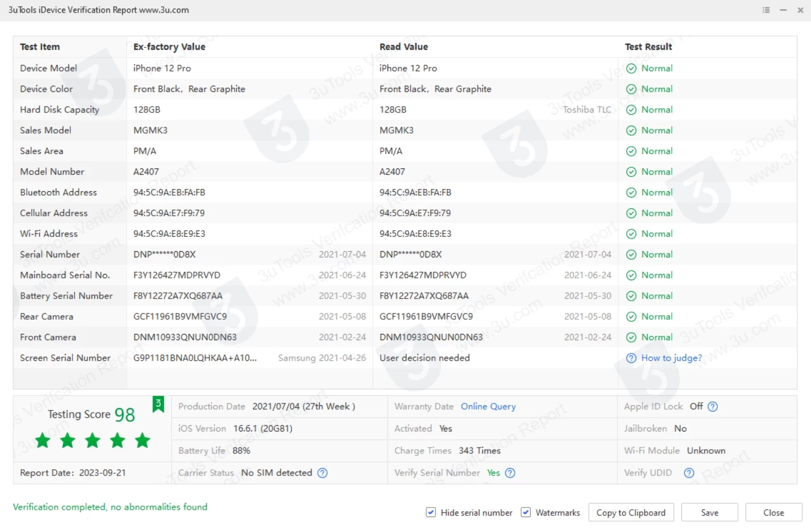Image resolution: width=811 pixels, height=532 pixels.
Task: Click Copy to Clipboard button
Action: (631, 513)
